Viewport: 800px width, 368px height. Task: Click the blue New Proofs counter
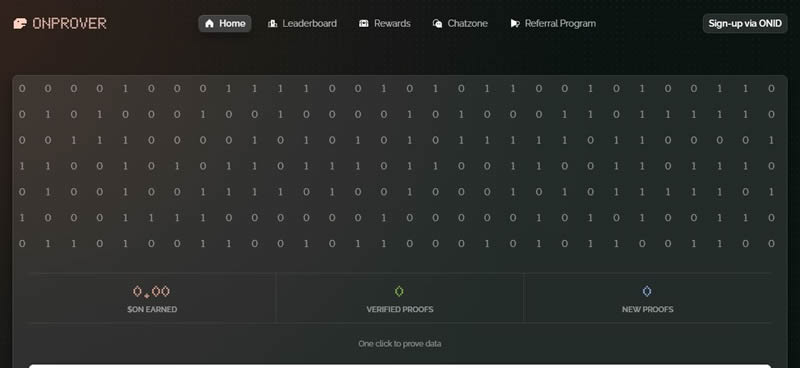click(x=647, y=291)
